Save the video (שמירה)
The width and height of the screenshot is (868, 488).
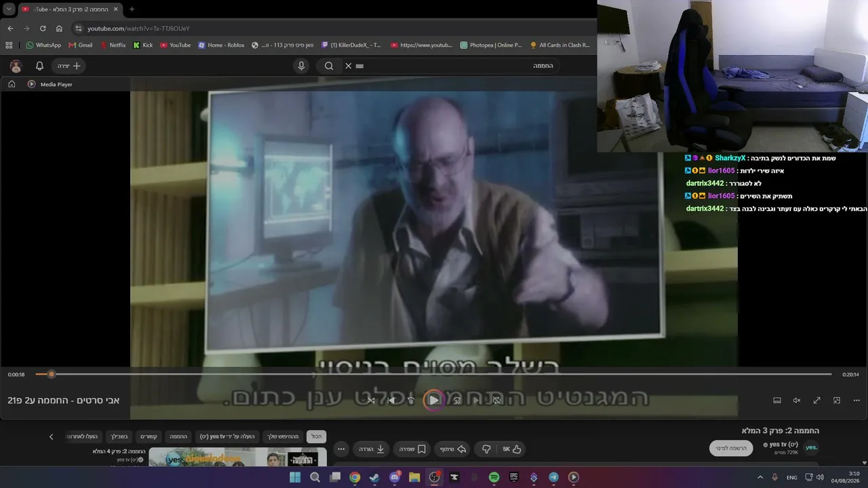(412, 449)
